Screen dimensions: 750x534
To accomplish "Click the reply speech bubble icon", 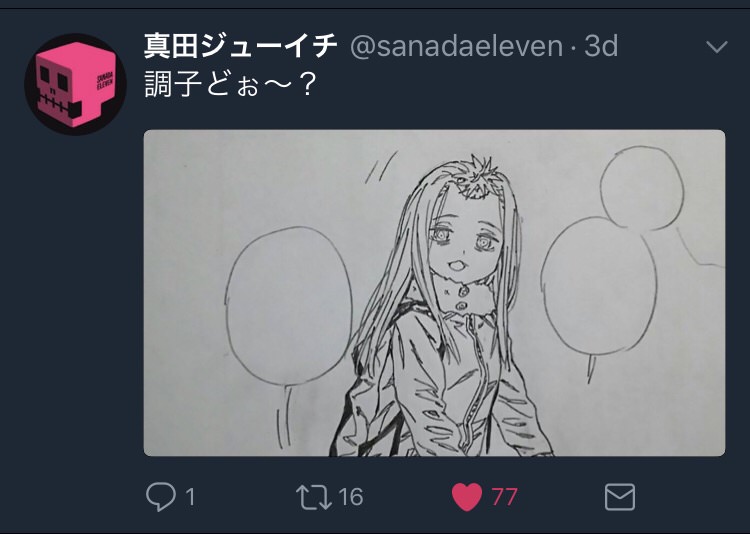I will click(161, 496).
